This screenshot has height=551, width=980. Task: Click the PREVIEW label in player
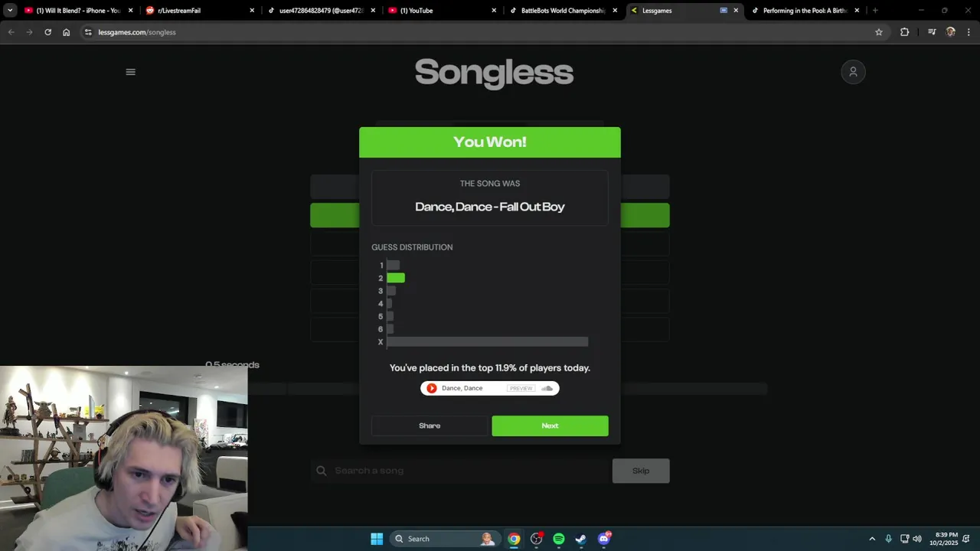521,388
